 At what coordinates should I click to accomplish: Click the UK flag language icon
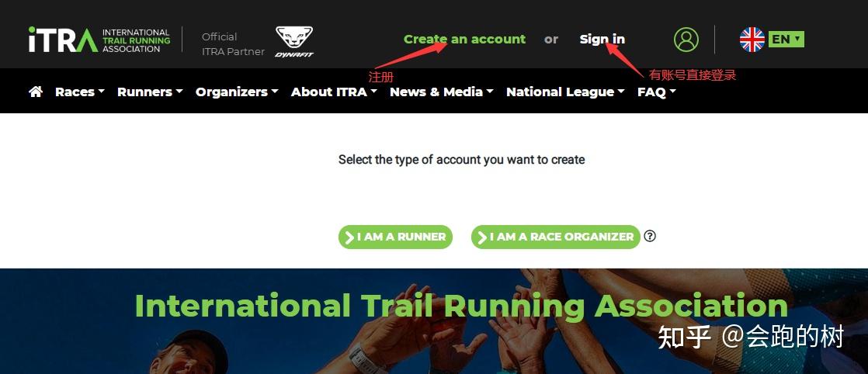pyautogui.click(x=752, y=40)
